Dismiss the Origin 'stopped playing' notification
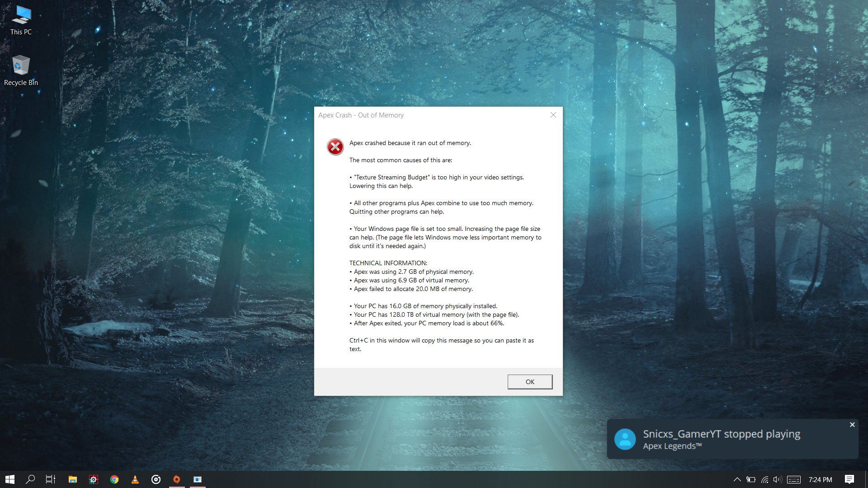868x488 pixels. 852,425
